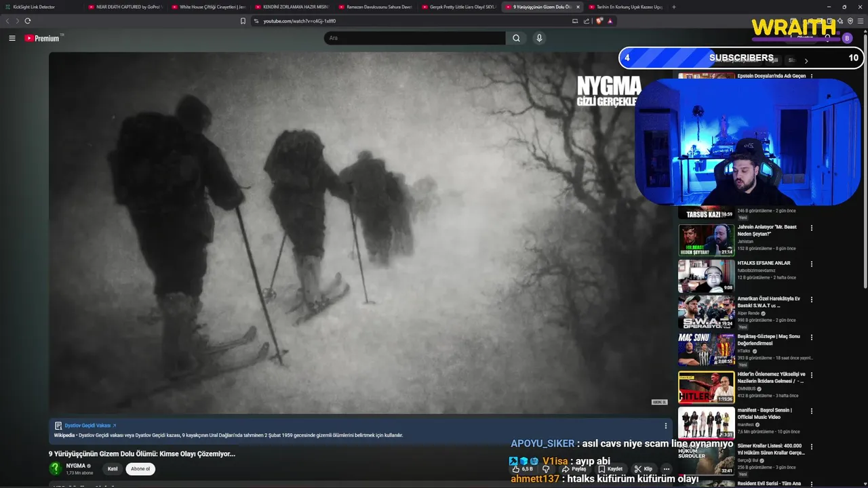
Task: Click the Paylaş share button
Action: tap(574, 469)
